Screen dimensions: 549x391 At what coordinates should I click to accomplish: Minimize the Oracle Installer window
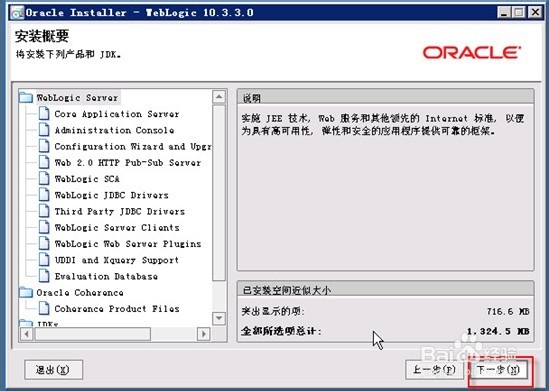[504, 13]
